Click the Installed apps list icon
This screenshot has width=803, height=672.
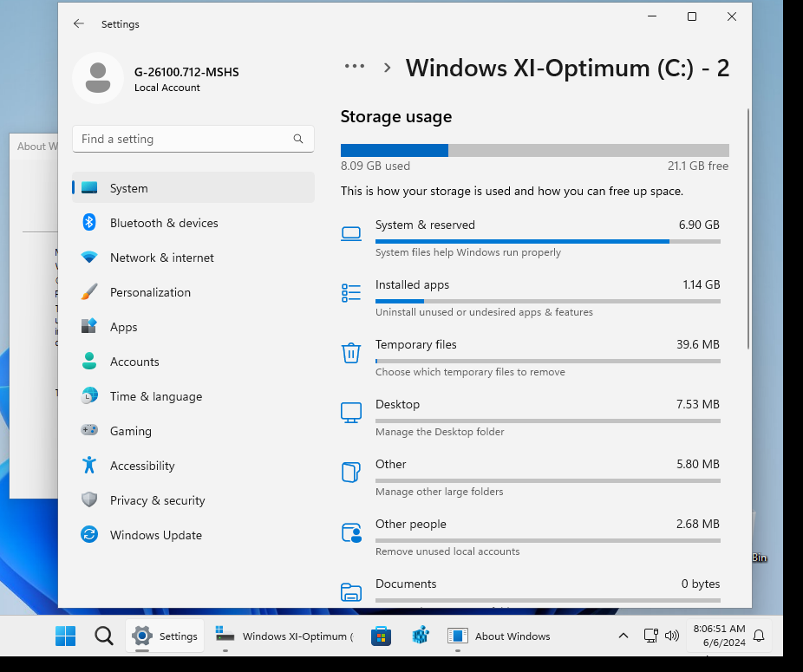tap(351, 293)
